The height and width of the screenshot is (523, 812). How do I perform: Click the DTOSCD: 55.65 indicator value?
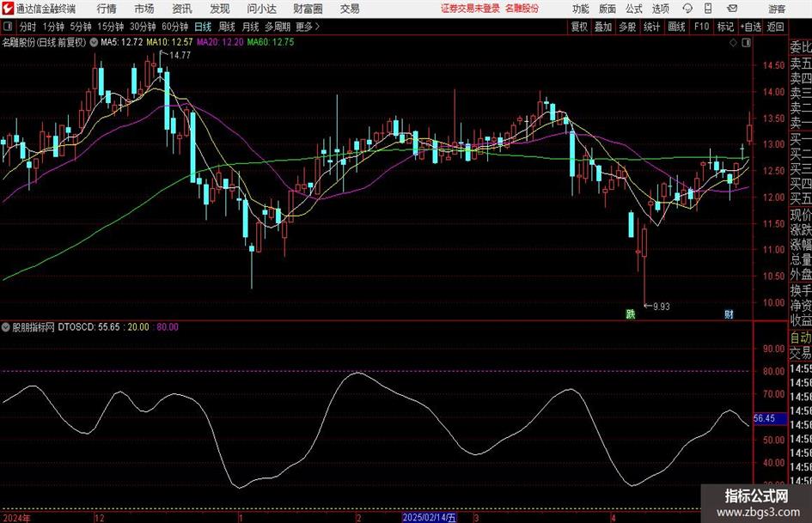[x=89, y=327]
